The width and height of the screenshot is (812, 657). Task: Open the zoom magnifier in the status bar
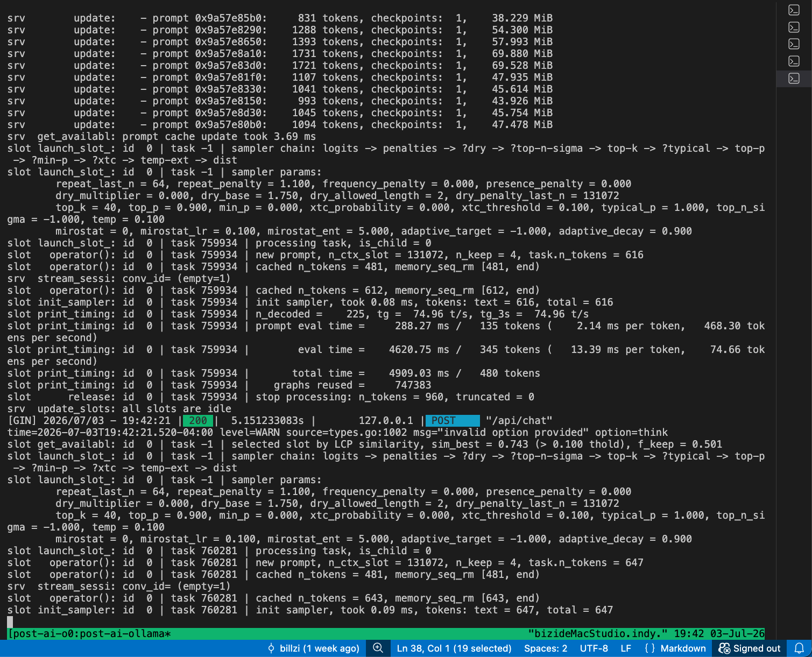[378, 648]
